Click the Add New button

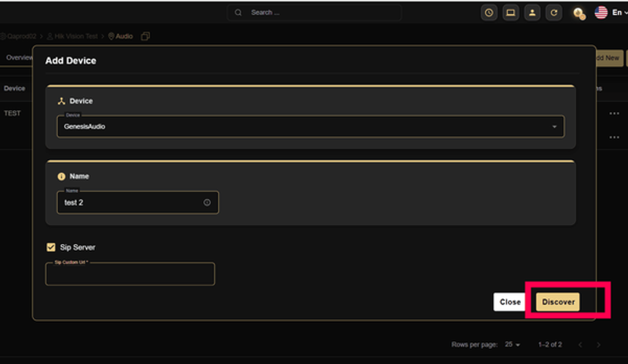(x=608, y=58)
